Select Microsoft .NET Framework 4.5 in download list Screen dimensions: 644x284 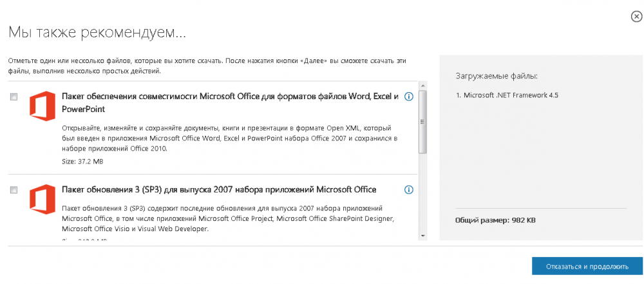[507, 95]
